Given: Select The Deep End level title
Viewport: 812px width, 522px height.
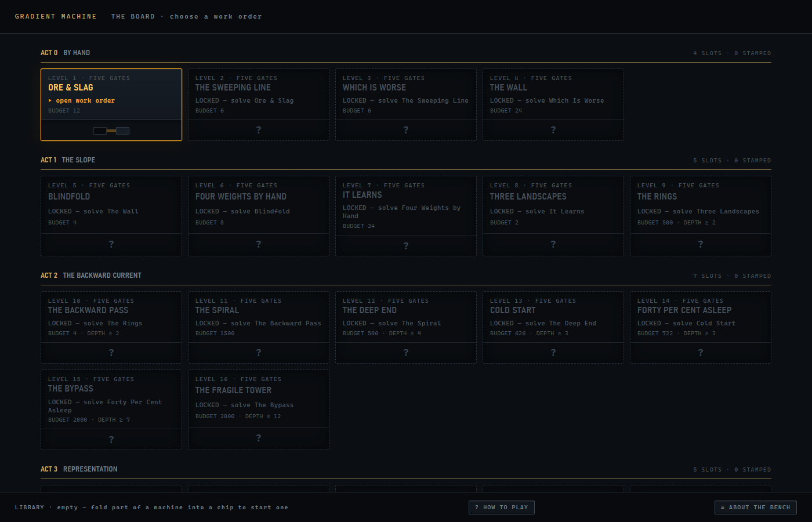Looking at the screenshot, I should [369, 310].
